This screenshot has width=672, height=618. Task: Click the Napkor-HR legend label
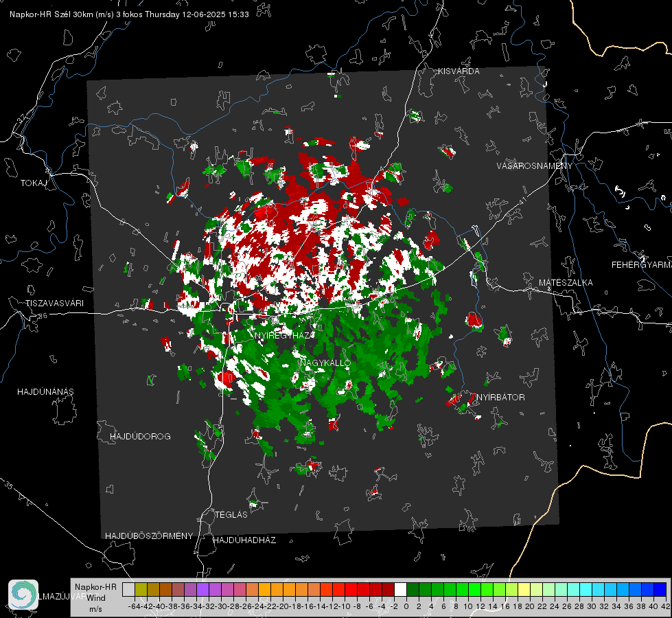coord(95,587)
